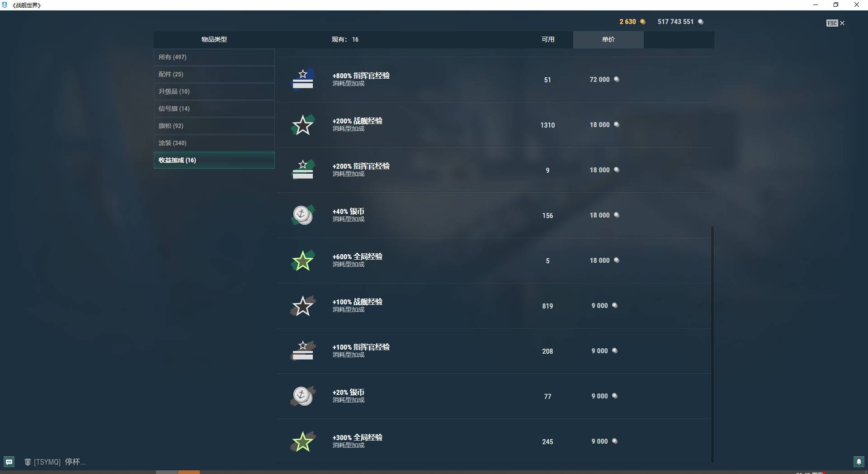This screenshot has width=868, height=474.
Task: Select the 所有 (497) category
Action: [214, 57]
